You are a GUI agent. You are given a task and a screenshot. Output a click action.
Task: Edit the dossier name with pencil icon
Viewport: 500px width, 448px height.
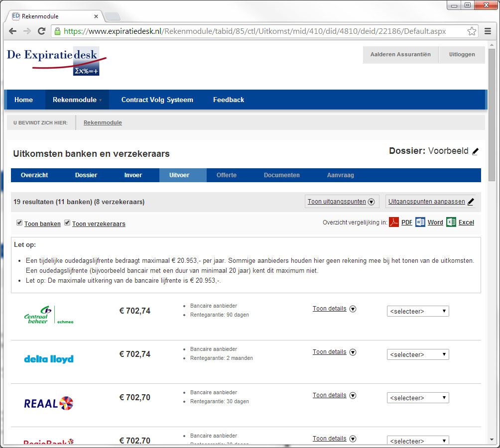coord(475,151)
